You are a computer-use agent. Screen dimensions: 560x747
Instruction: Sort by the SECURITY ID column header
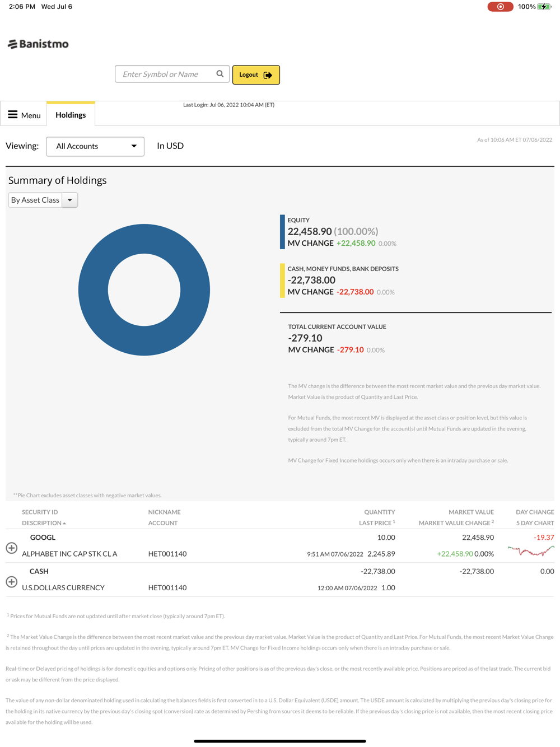[x=40, y=512]
